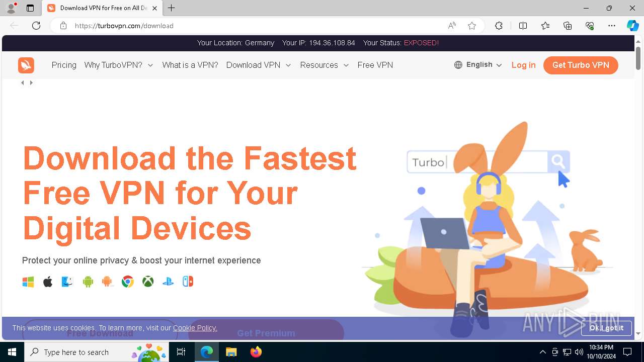
Task: Click the Nintendo Switch platform icon
Action: pos(188,282)
